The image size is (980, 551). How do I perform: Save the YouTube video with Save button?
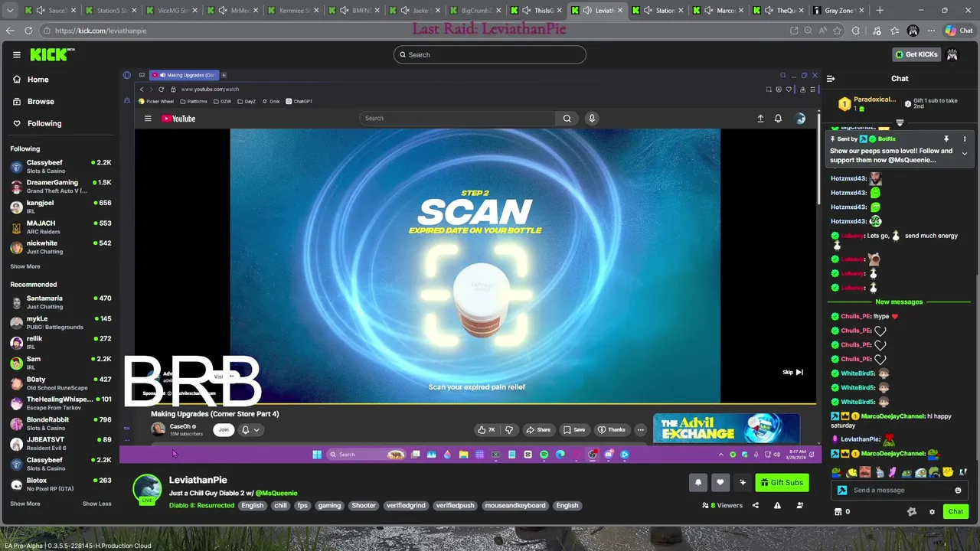573,429
